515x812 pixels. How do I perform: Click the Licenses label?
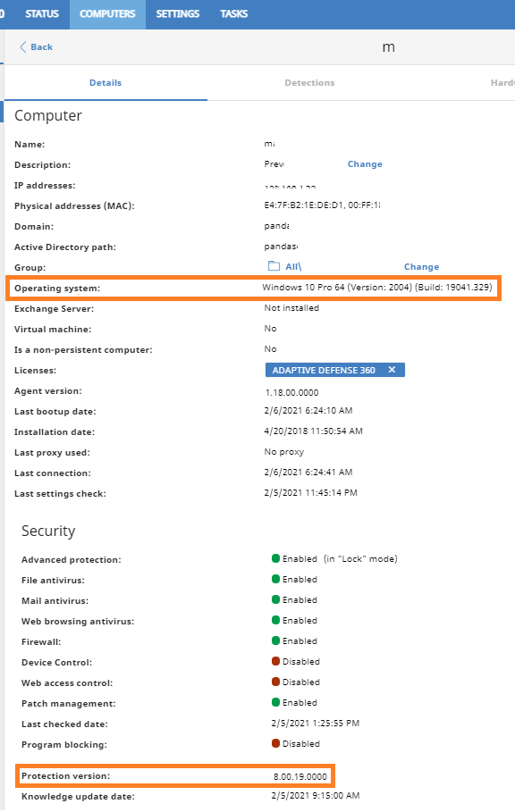tap(35, 371)
